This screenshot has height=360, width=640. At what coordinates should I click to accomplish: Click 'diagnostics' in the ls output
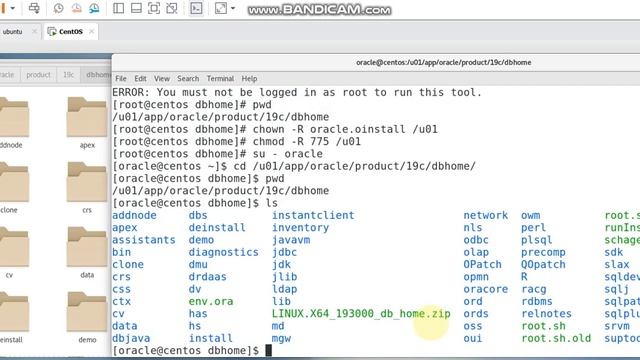click(223, 252)
